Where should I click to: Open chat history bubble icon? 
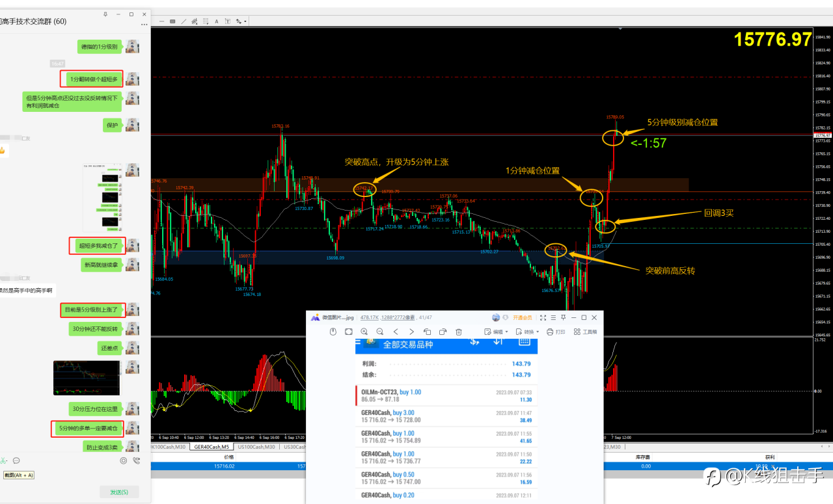16,460
